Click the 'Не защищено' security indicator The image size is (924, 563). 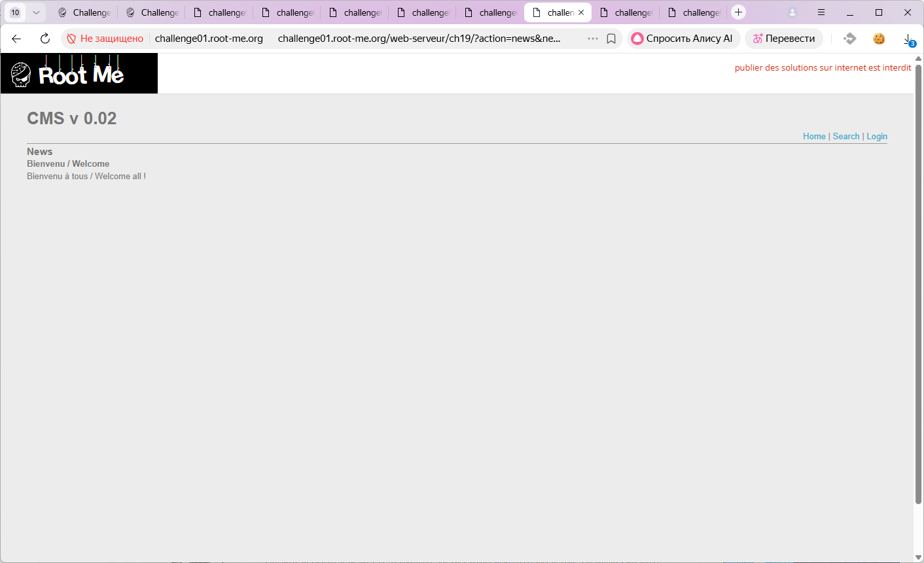click(x=105, y=39)
